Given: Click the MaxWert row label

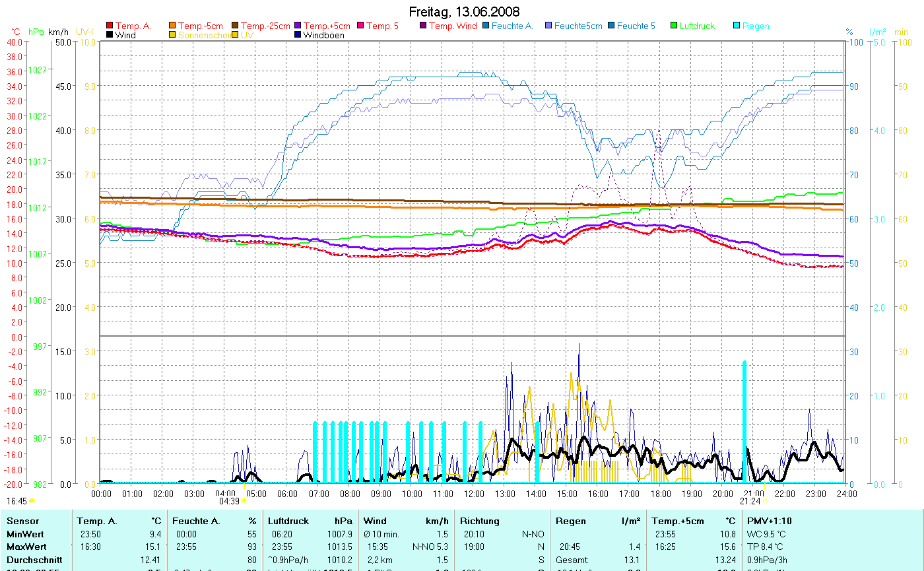Looking at the screenshot, I should 25,547.
